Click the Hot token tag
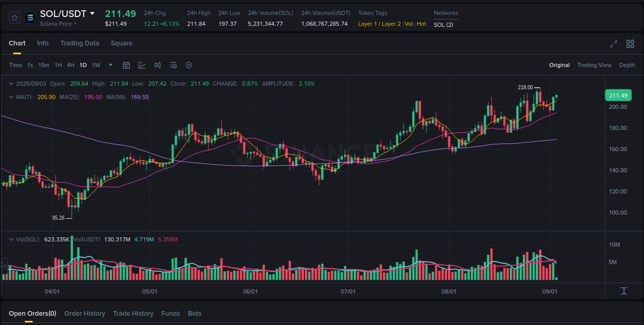Image resolution: width=644 pixels, height=325 pixels. pos(421,24)
